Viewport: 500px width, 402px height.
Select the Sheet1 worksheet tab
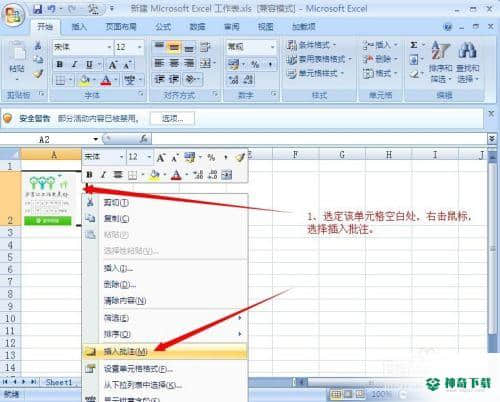tap(59, 382)
